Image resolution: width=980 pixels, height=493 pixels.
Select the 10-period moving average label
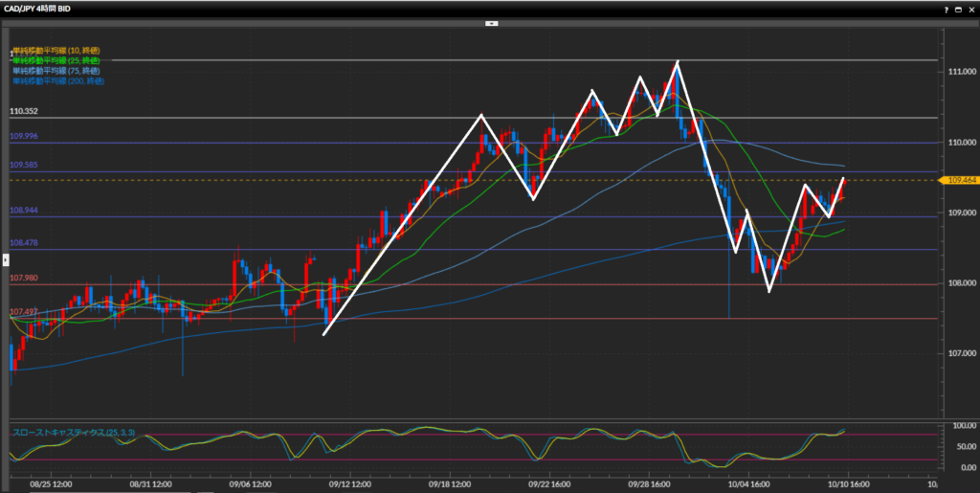click(55, 50)
